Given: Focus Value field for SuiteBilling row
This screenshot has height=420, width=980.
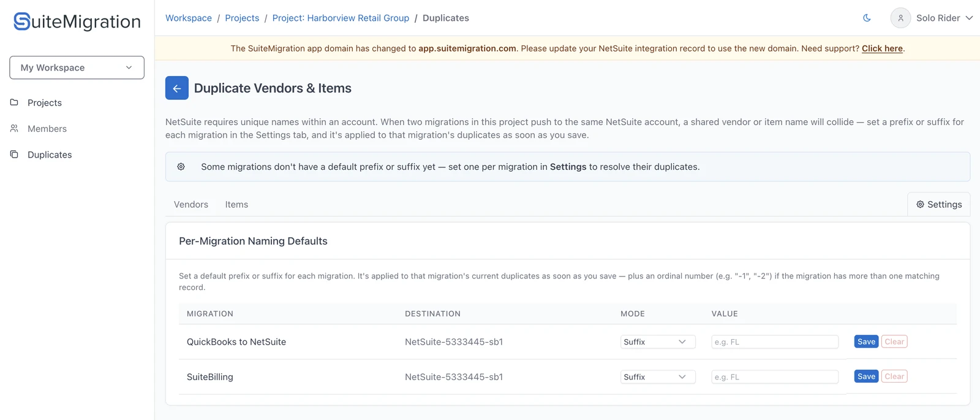Looking at the screenshot, I should pyautogui.click(x=775, y=376).
